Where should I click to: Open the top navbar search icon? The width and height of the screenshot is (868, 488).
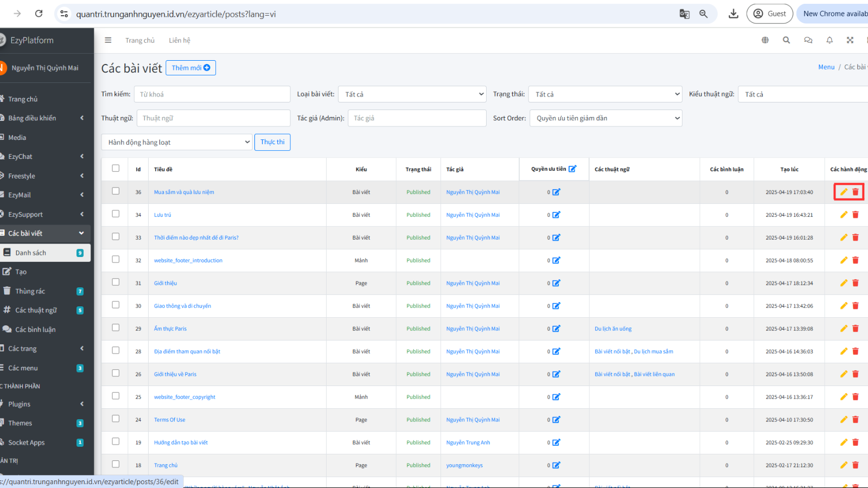[x=786, y=40]
